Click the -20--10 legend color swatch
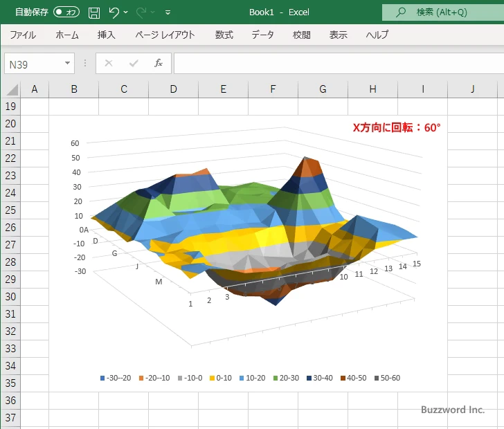Screen dimensions: 504x429 click(141, 378)
